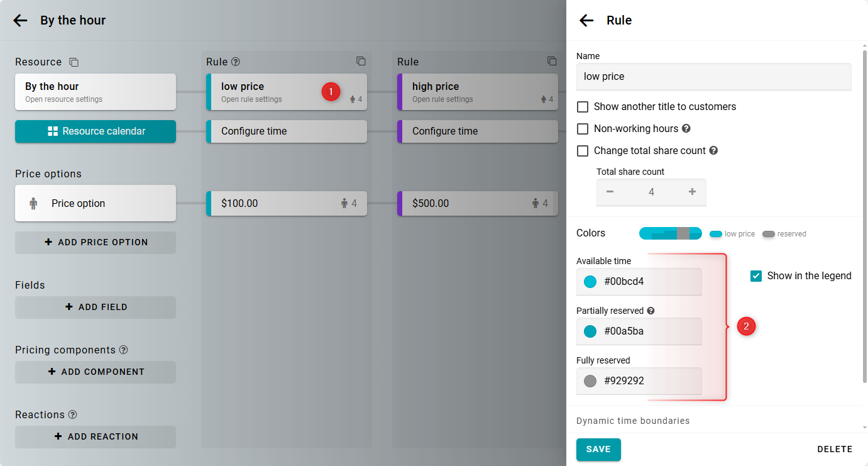This screenshot has height=466, width=868.
Task: Click the Dynamic time boundaries heading
Action: [633, 421]
